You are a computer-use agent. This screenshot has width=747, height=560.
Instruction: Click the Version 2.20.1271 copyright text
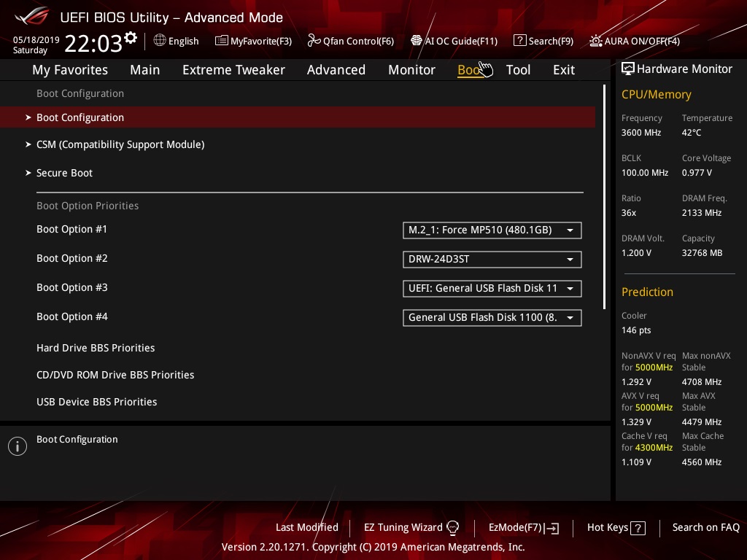(x=373, y=547)
